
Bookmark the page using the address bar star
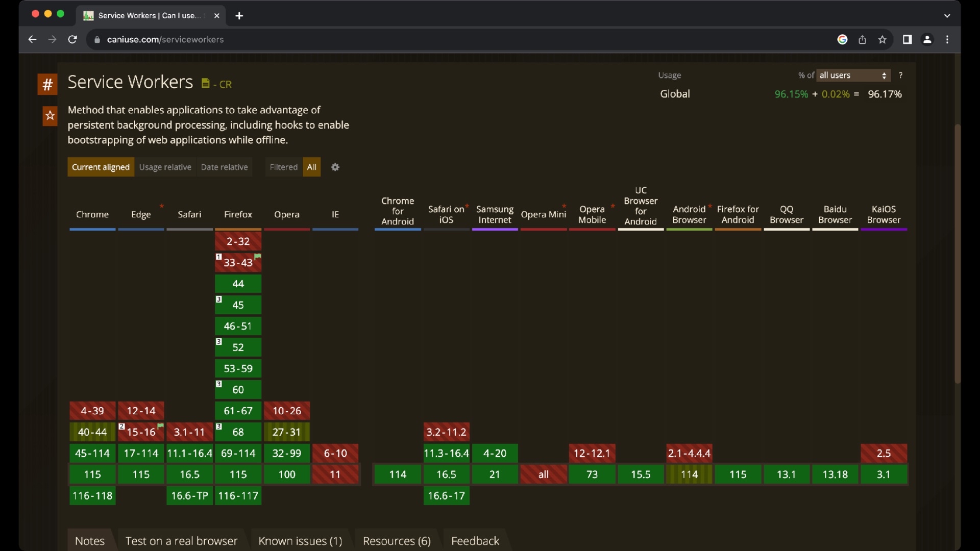point(882,40)
